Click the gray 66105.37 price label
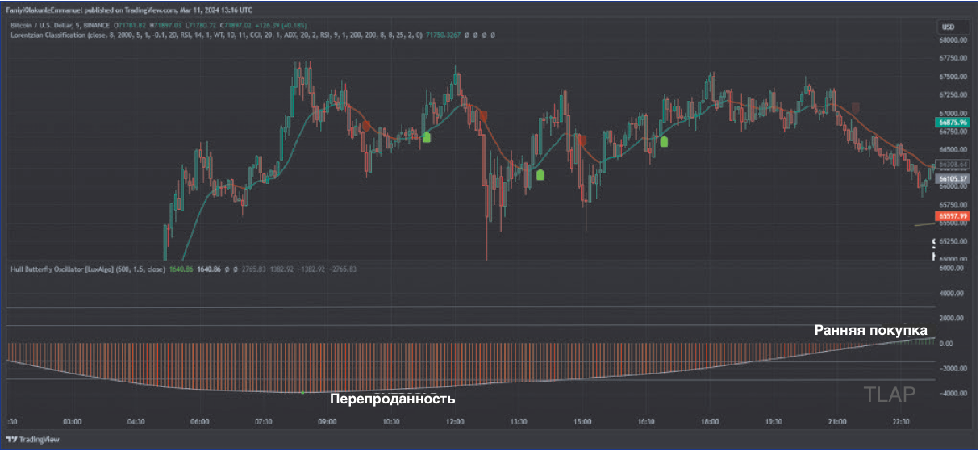 952,178
